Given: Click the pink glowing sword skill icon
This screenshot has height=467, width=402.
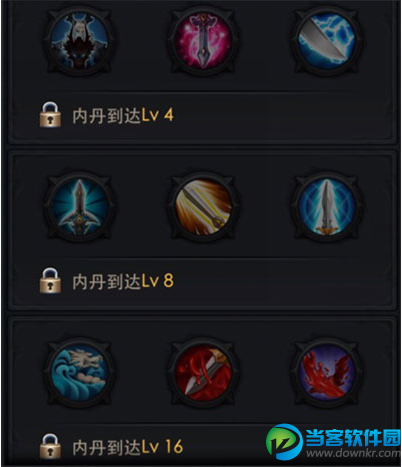Looking at the screenshot, I should pos(203,41).
